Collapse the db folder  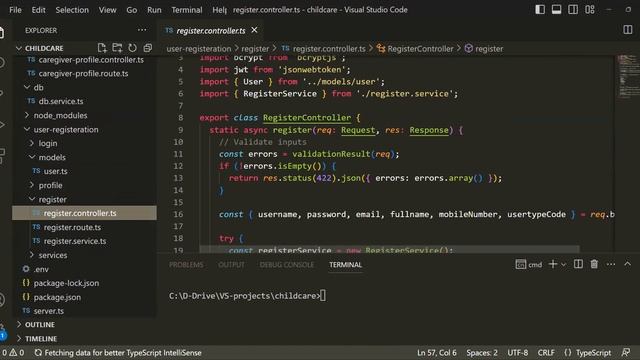pyautogui.click(x=34, y=87)
